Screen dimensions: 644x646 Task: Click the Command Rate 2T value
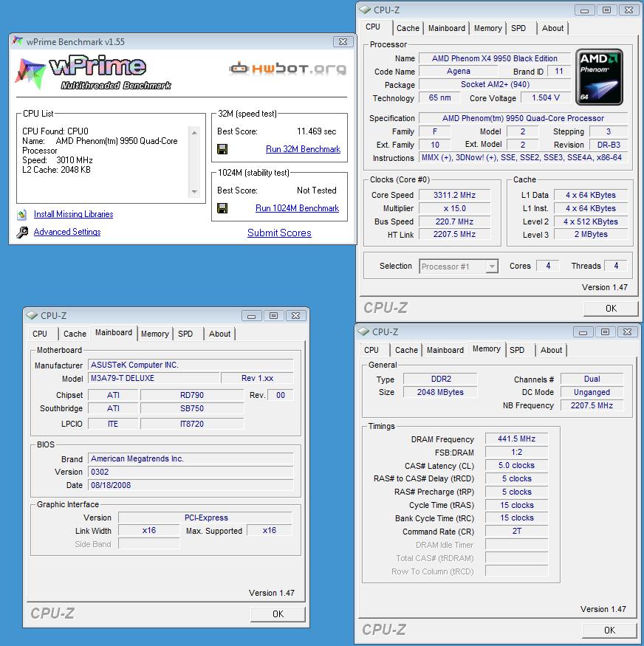point(517,531)
